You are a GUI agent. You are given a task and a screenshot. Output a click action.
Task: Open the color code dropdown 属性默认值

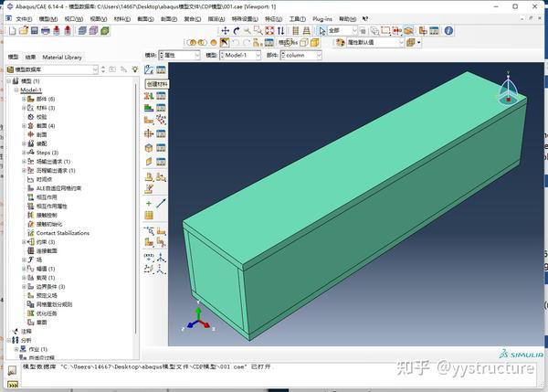375,42
